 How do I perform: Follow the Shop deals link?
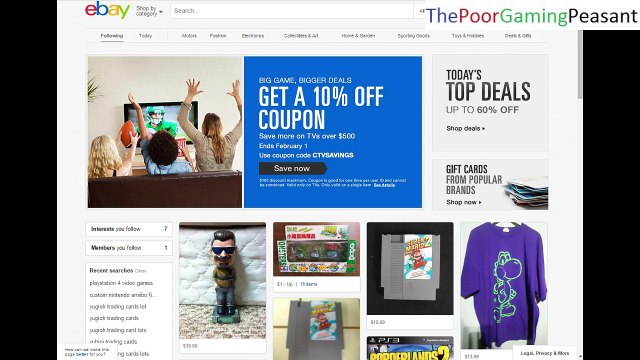click(x=465, y=129)
